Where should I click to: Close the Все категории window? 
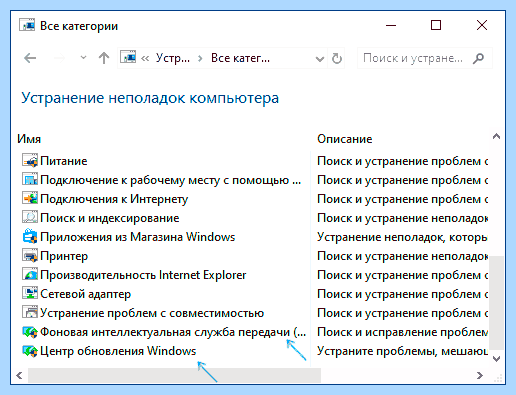pos(482,25)
